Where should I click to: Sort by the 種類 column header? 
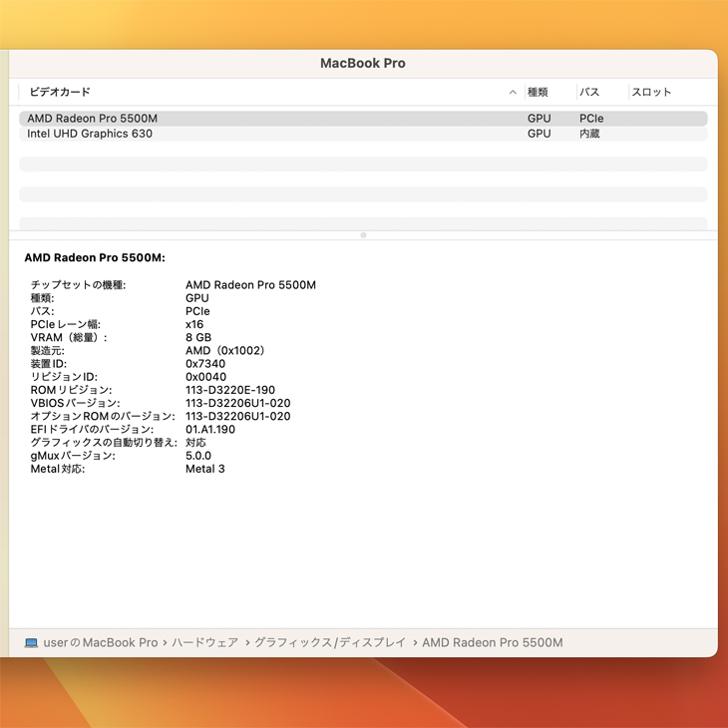click(x=538, y=93)
